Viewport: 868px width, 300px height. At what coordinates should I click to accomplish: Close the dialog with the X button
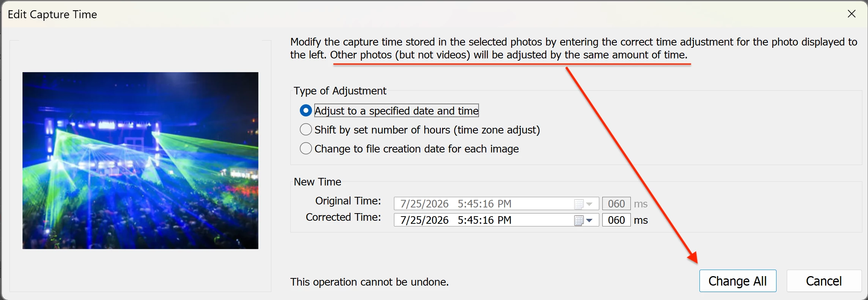point(852,14)
